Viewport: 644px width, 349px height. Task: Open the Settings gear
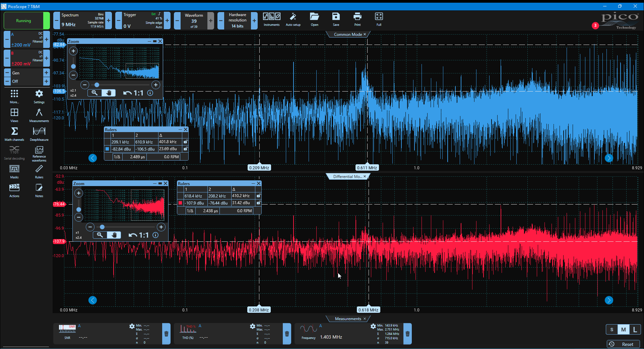pos(39,96)
